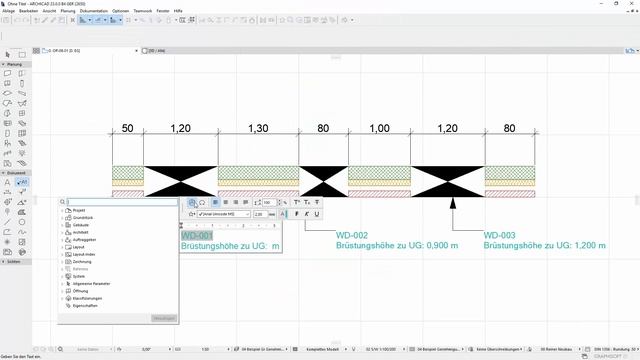Open the Optionen menu
Image resolution: width=640 pixels, height=360 pixels.
pos(120,11)
